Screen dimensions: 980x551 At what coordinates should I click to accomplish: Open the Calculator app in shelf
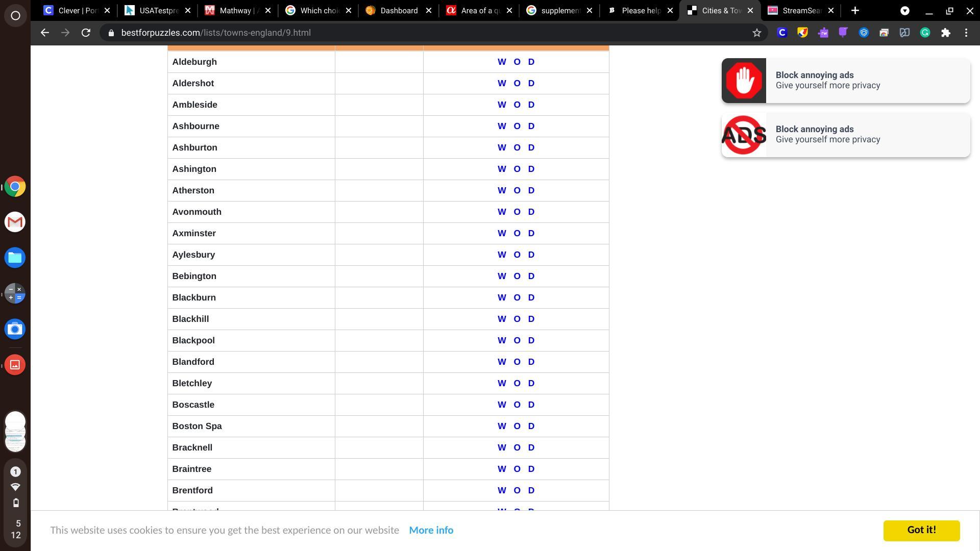15,293
